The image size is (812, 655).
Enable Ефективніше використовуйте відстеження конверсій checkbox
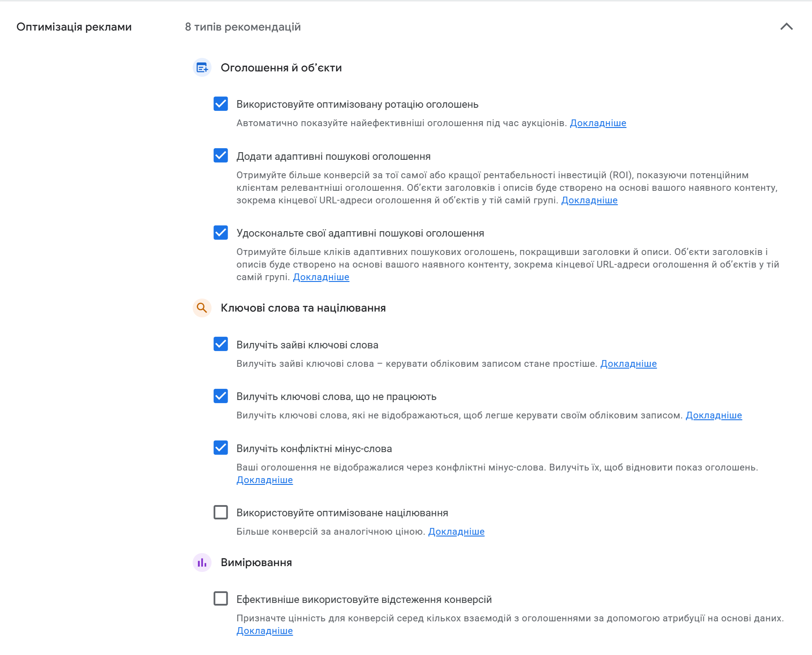tap(221, 599)
